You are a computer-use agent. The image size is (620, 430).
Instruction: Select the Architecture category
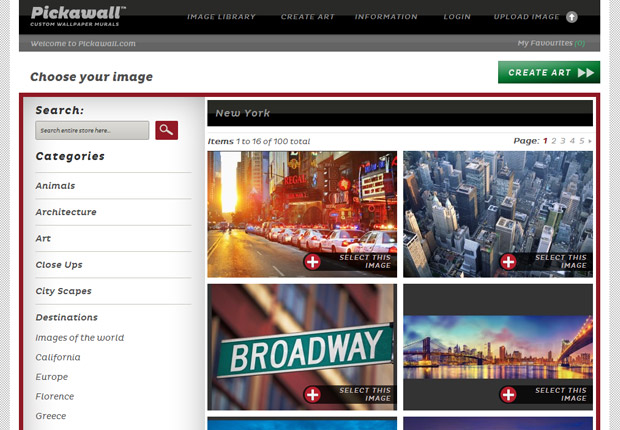pyautogui.click(x=66, y=212)
